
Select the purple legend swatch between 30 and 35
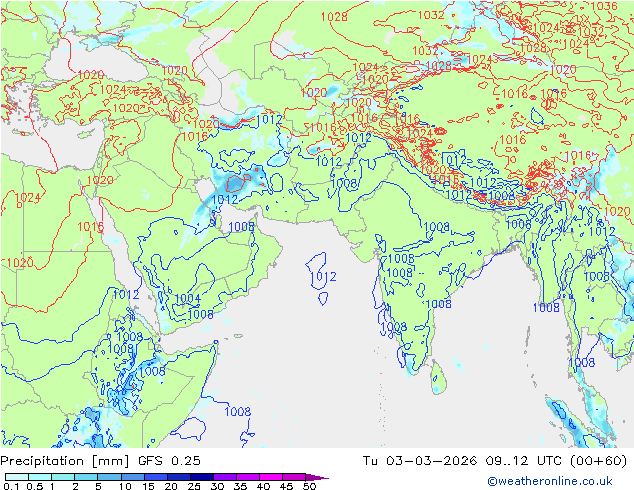point(224,477)
